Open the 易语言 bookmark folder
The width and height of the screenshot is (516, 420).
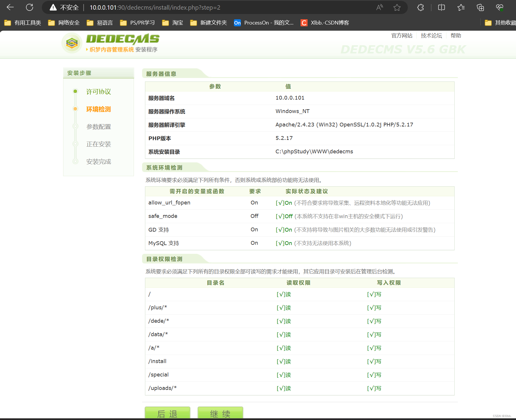tap(100, 23)
